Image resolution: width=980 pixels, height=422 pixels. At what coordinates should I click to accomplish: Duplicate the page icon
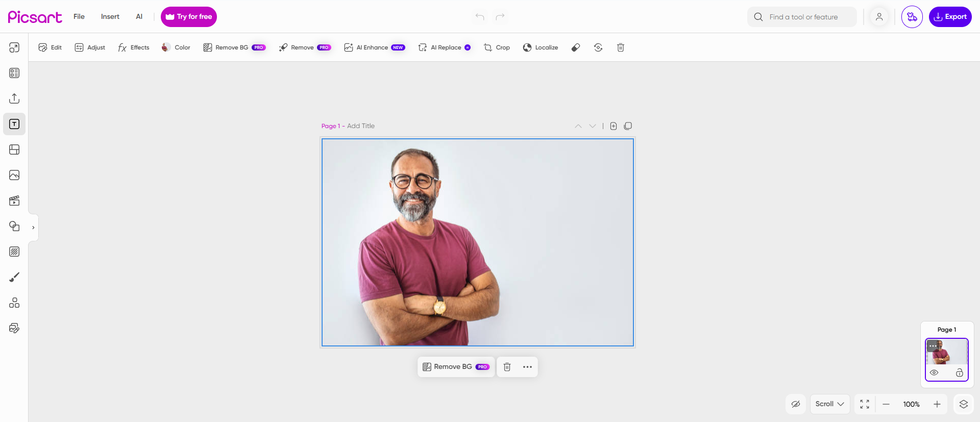pyautogui.click(x=628, y=126)
